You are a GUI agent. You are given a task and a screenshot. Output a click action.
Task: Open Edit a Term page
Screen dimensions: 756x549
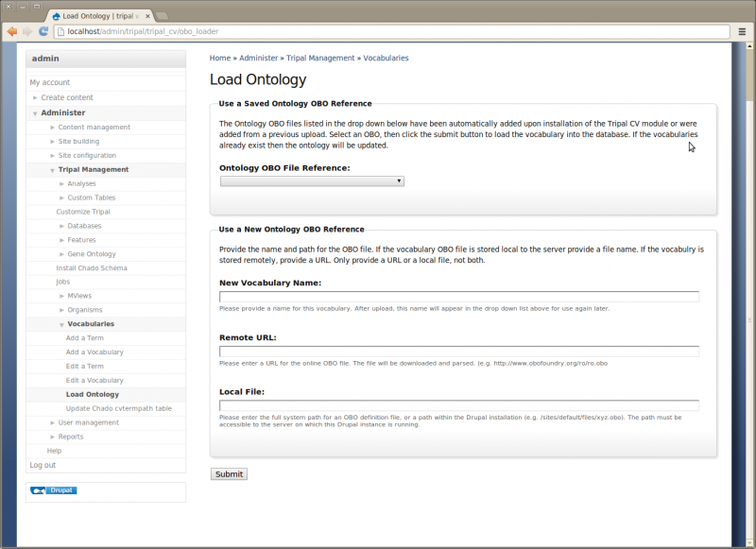pos(85,367)
